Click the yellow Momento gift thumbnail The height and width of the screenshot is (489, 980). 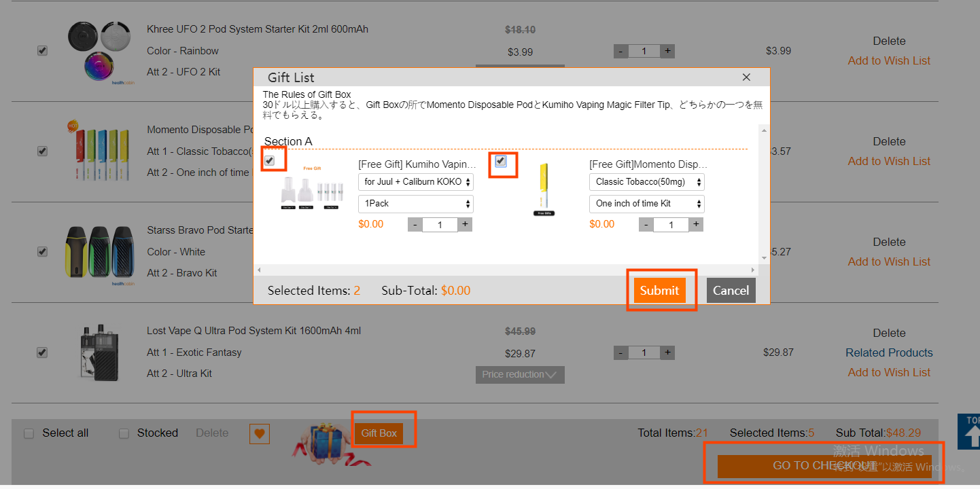coord(544,189)
